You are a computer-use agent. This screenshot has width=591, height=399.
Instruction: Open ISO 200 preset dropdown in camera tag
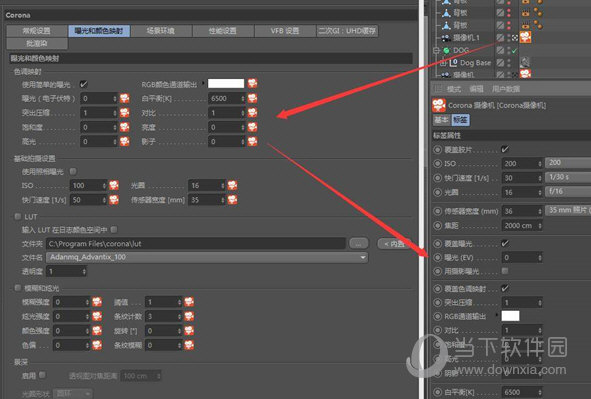tap(568, 163)
